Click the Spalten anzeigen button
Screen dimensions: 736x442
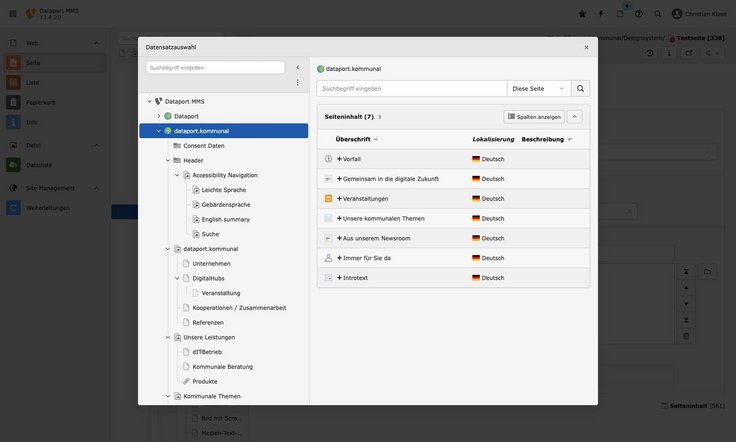click(534, 117)
